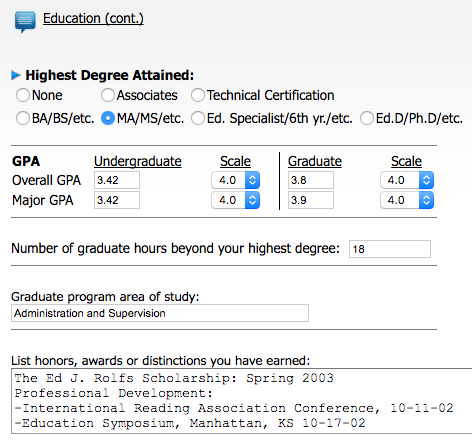Click the undergraduate Overall GPA field
Screen dimensions: 472x442
117,180
